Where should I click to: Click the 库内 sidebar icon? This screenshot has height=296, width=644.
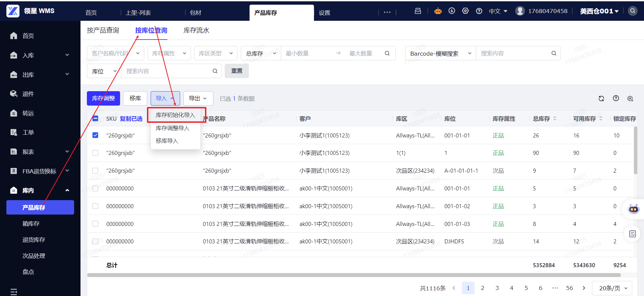pos(14,190)
